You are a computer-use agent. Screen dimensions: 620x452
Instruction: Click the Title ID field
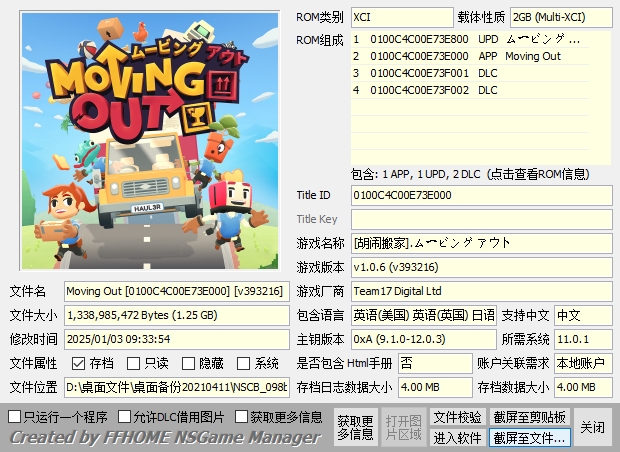[x=482, y=195]
